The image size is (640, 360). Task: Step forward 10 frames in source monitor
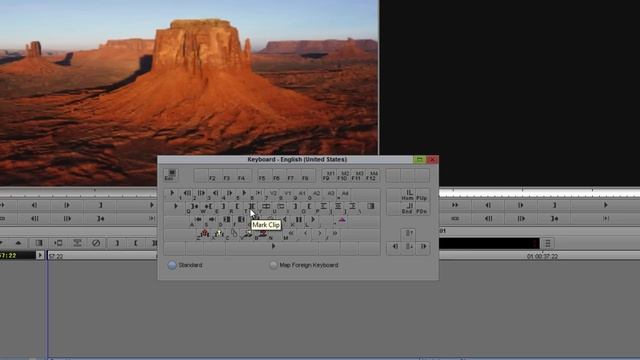[x=67, y=218]
